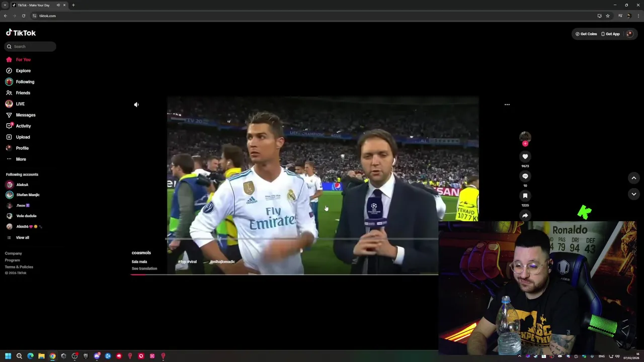Screen dimensions: 644x362
Task: Click the See translation link
Action: tap(144, 268)
